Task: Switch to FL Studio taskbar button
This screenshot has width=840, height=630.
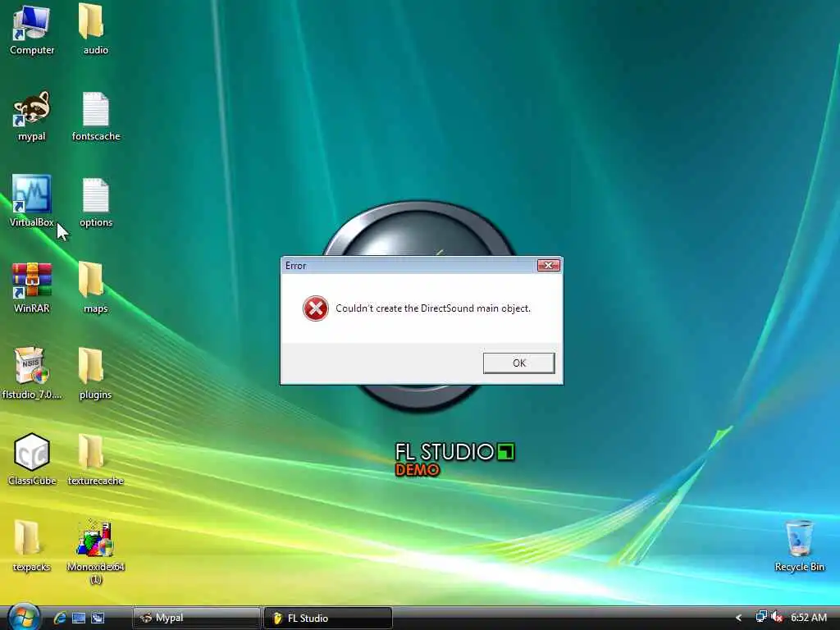Action: (328, 618)
